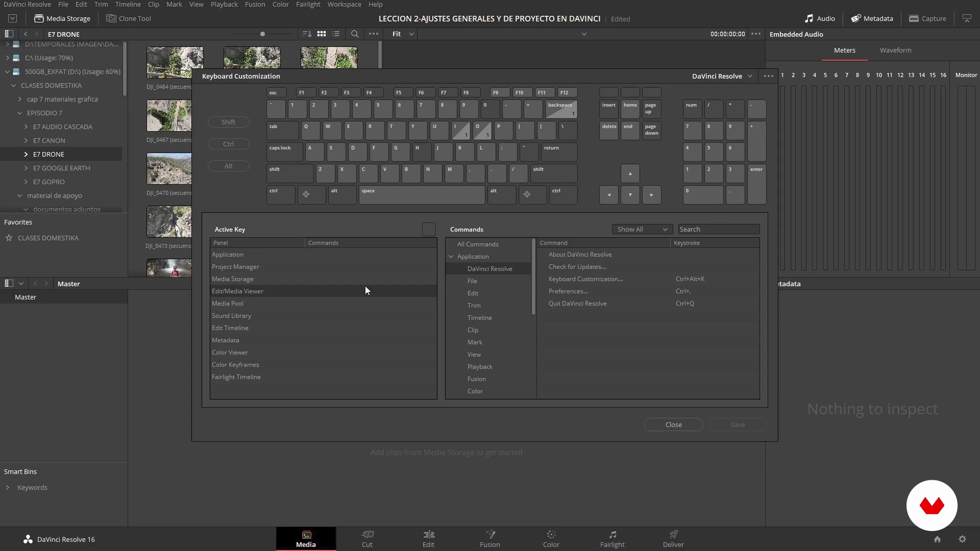Switch to the Meters tab
The width and height of the screenshot is (980, 551).
pos(844,50)
